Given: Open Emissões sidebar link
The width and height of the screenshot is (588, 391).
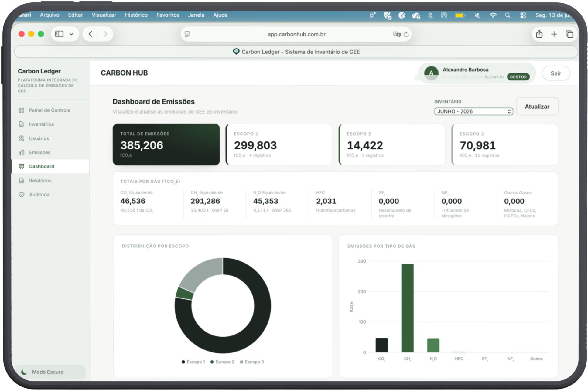Looking at the screenshot, I should (x=50, y=152).
